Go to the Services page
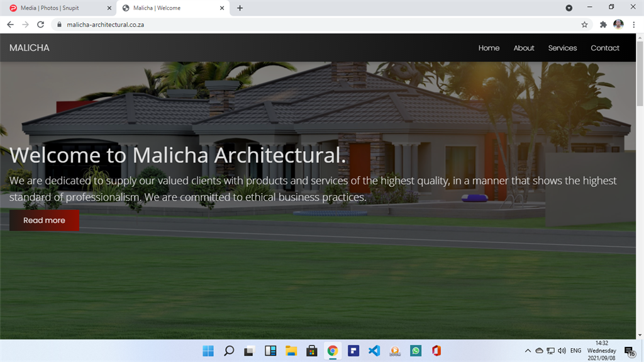 coord(562,48)
